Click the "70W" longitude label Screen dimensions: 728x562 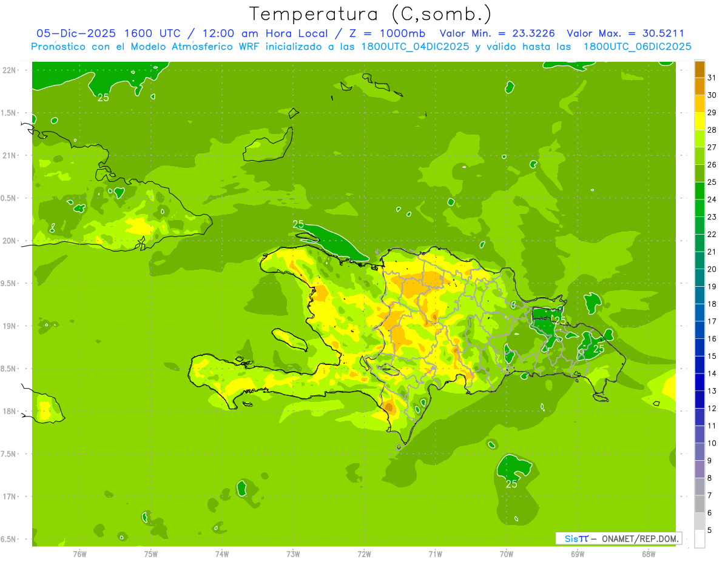pyautogui.click(x=507, y=554)
